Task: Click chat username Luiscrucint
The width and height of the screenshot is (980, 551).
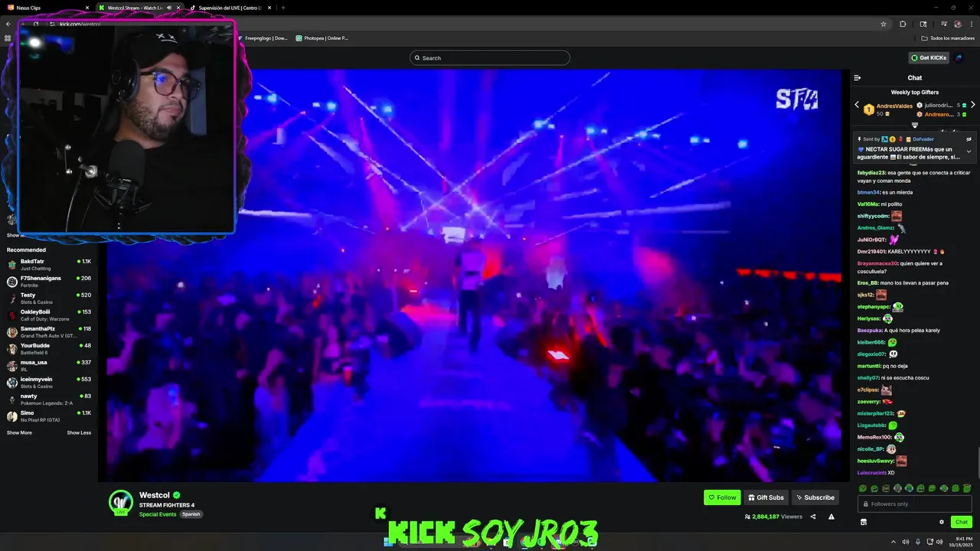Action: click(871, 472)
